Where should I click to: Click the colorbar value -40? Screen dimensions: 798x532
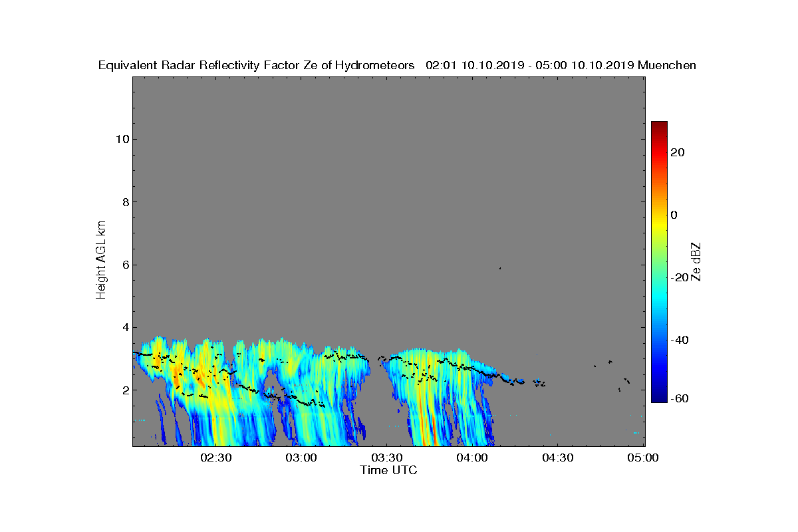pyautogui.click(x=679, y=340)
